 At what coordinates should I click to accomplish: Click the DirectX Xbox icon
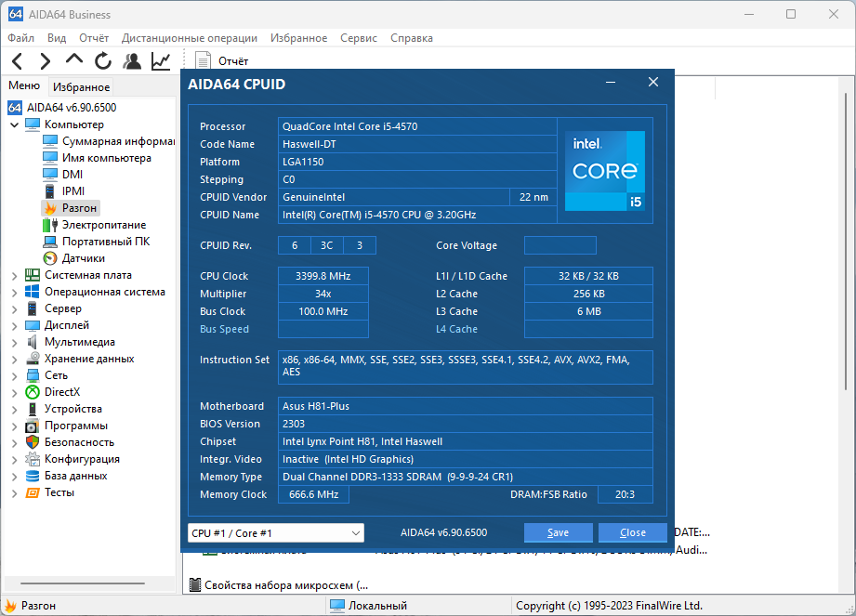tap(33, 392)
